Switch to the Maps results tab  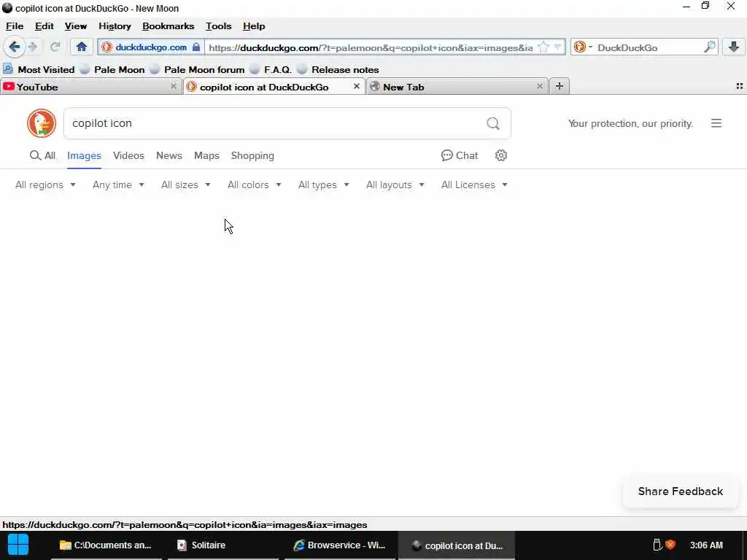tap(206, 156)
